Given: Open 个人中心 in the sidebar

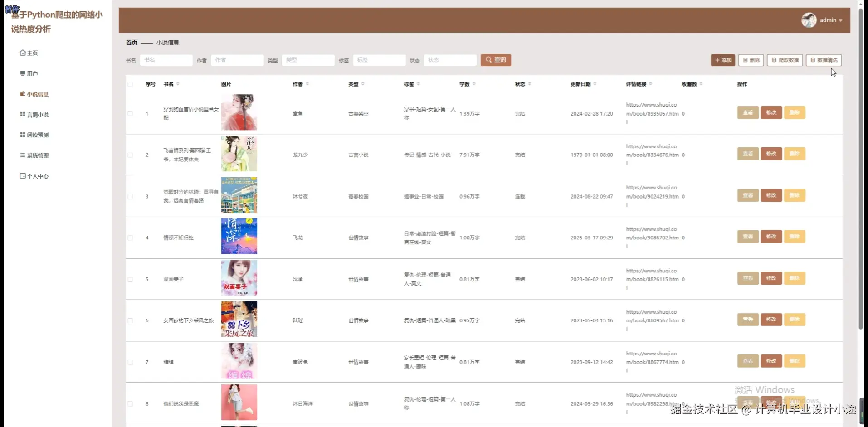Looking at the screenshot, I should 34,176.
